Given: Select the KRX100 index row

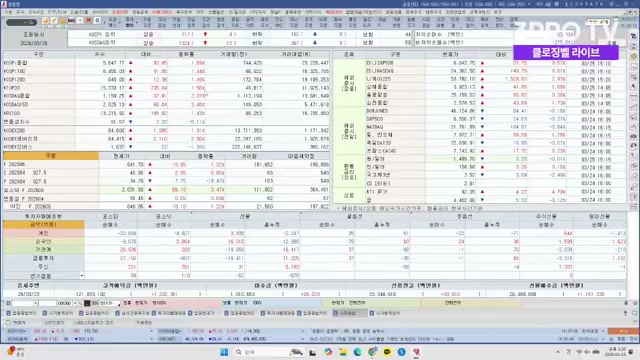Looking at the screenshot, I should click(166, 113).
